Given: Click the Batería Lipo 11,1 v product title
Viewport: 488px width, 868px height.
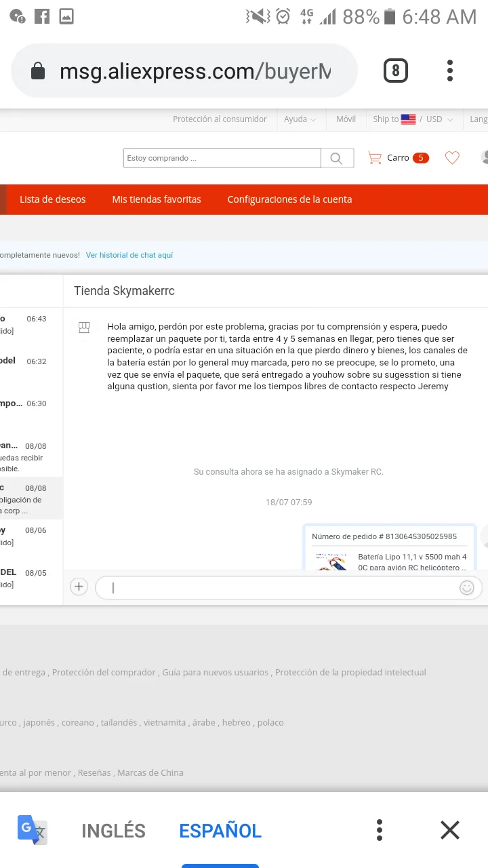Looking at the screenshot, I should [x=412, y=562].
